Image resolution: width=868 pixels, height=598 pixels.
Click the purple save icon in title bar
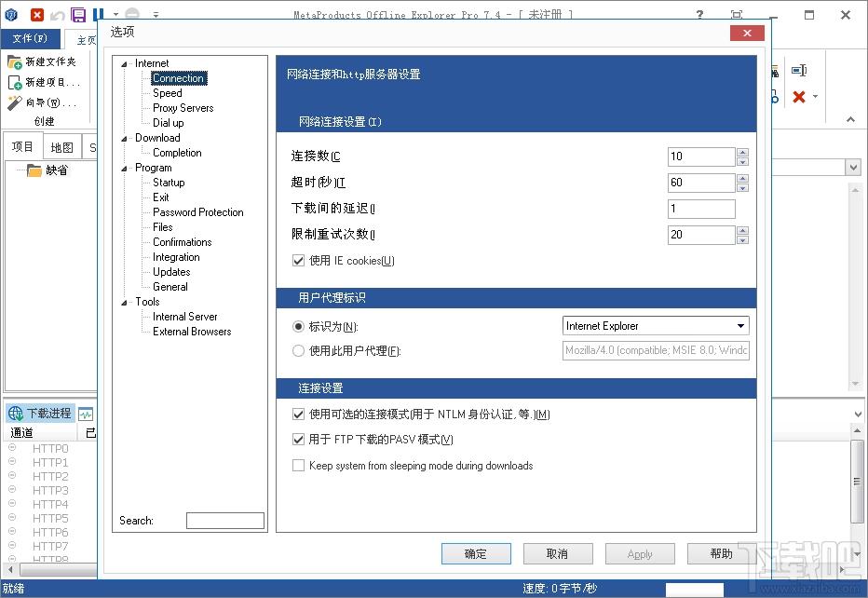pyautogui.click(x=78, y=14)
